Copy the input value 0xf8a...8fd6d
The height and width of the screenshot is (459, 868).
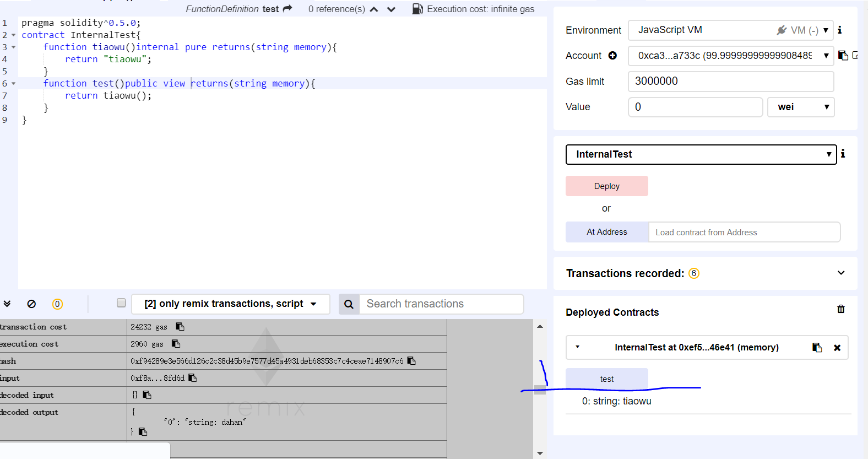(193, 378)
